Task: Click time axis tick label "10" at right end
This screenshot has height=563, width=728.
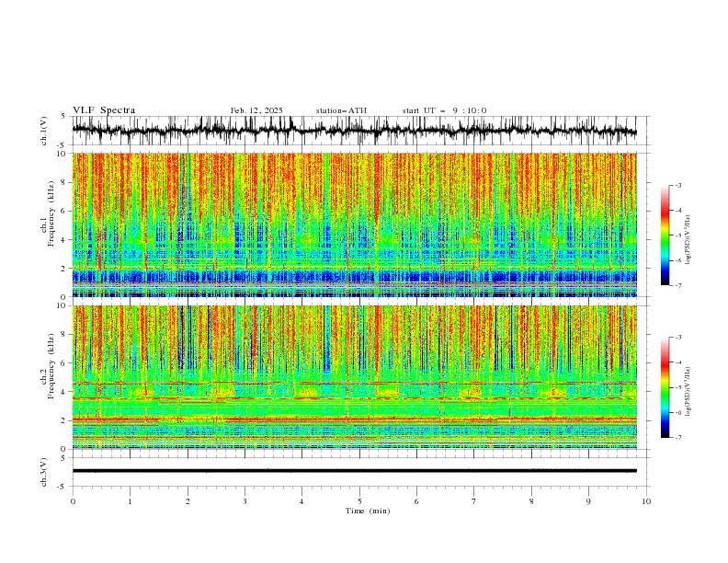Action: click(646, 501)
